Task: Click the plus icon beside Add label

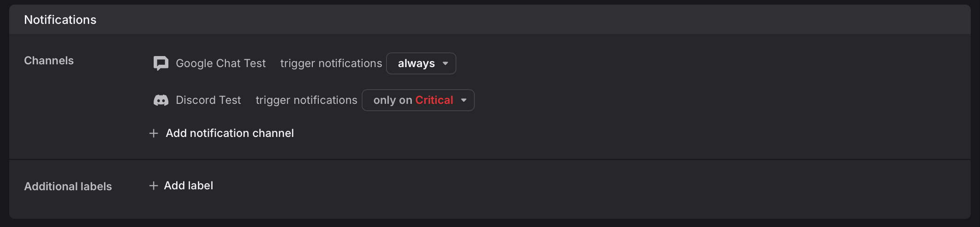Action: click(154, 186)
